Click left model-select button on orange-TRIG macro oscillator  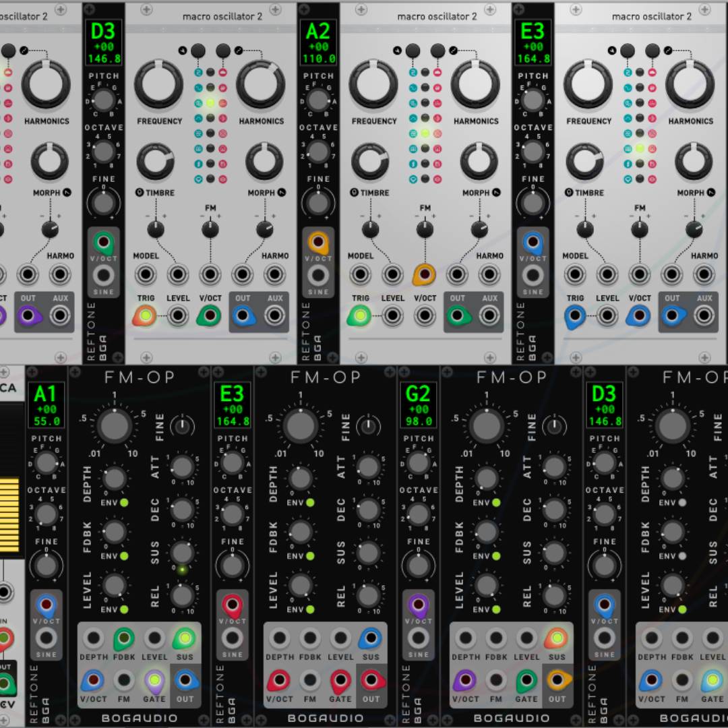pyautogui.click(x=198, y=51)
